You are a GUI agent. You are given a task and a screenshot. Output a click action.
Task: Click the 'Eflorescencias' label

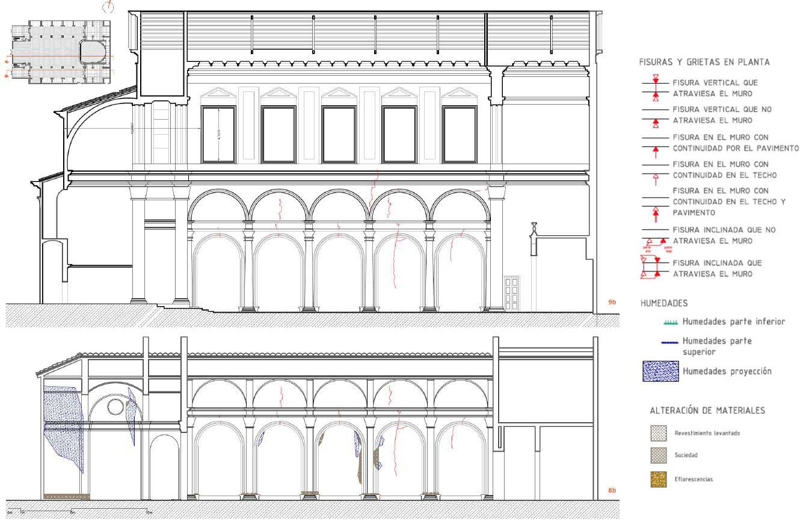point(694,479)
